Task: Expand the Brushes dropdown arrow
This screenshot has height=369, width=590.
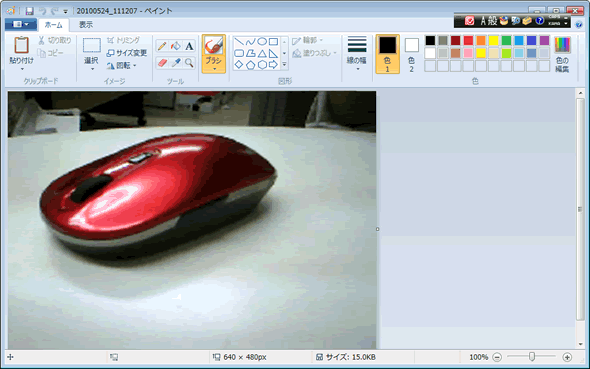Action: tap(214, 69)
